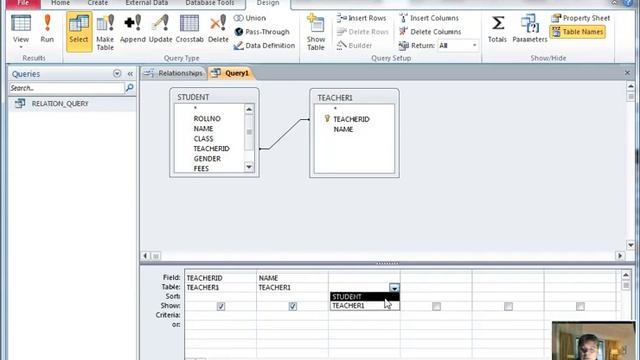Choose the Append query type
The width and height of the screenshot is (640, 360).
[133, 29]
